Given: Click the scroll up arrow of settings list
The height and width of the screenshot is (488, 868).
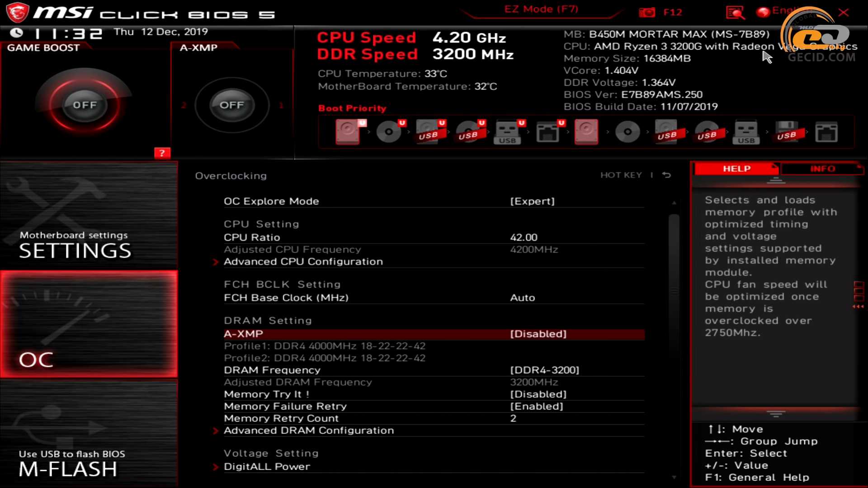Looking at the screenshot, I should point(674,203).
